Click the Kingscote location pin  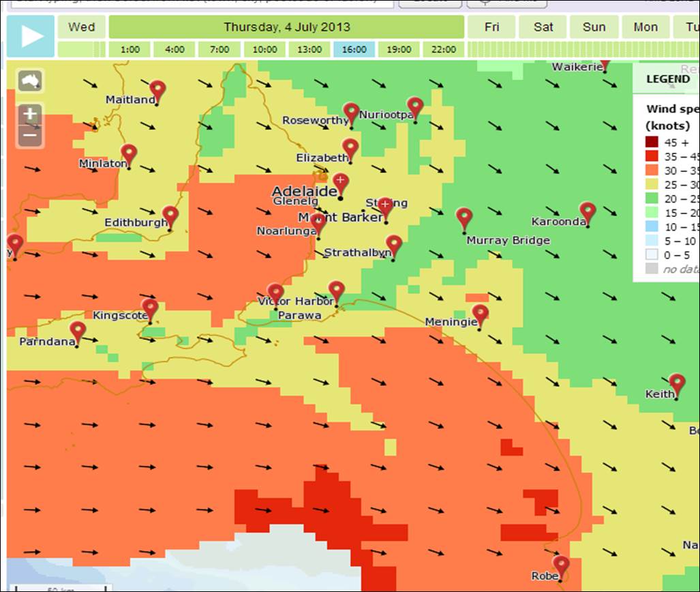(150, 309)
